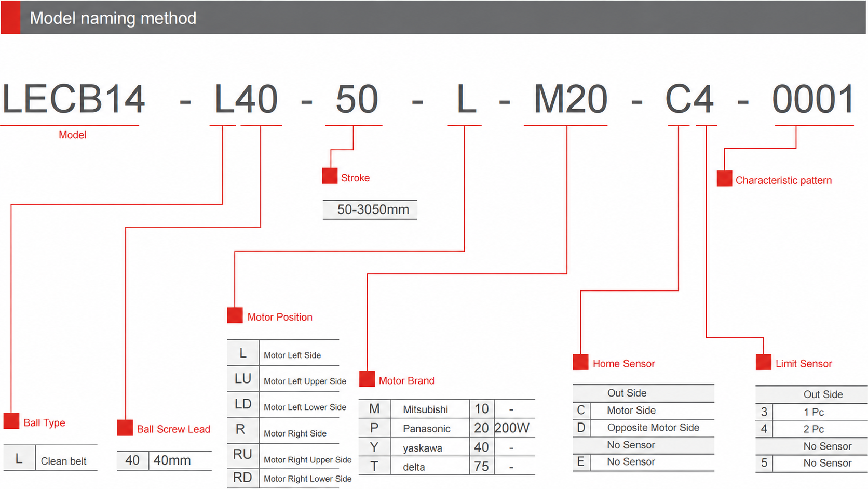Click the 'Motor Left Lower Side' row
The height and width of the screenshot is (489, 868).
[x=287, y=406]
